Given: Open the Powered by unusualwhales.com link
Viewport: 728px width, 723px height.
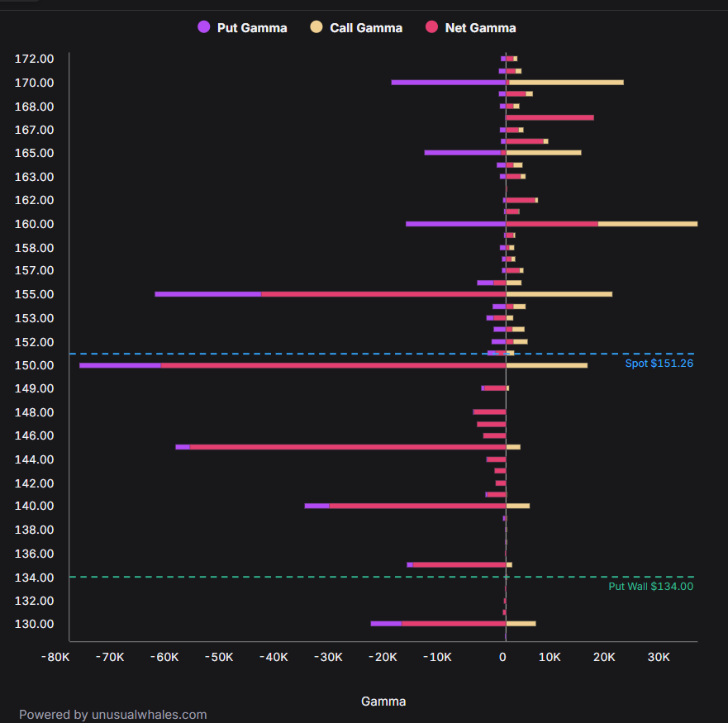Looking at the screenshot, I should [x=113, y=714].
